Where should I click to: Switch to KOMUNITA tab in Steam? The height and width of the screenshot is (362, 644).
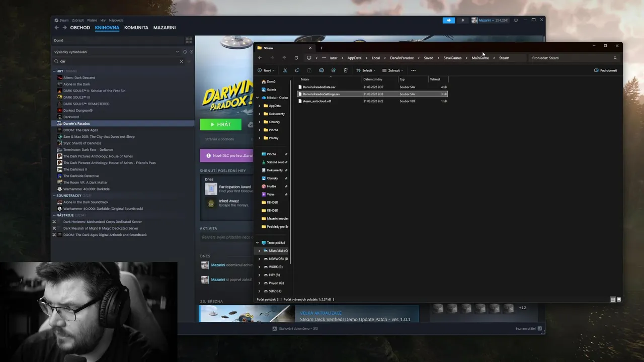pos(136,28)
